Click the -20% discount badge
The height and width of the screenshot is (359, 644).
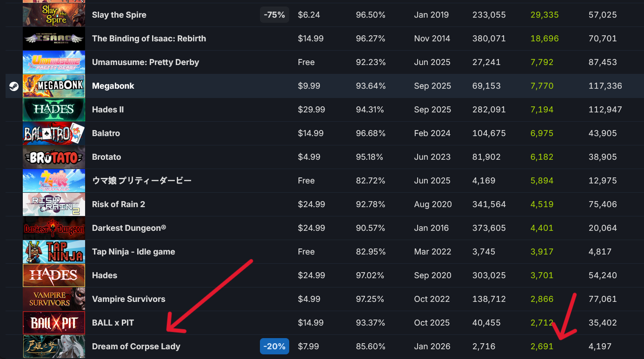coord(274,346)
